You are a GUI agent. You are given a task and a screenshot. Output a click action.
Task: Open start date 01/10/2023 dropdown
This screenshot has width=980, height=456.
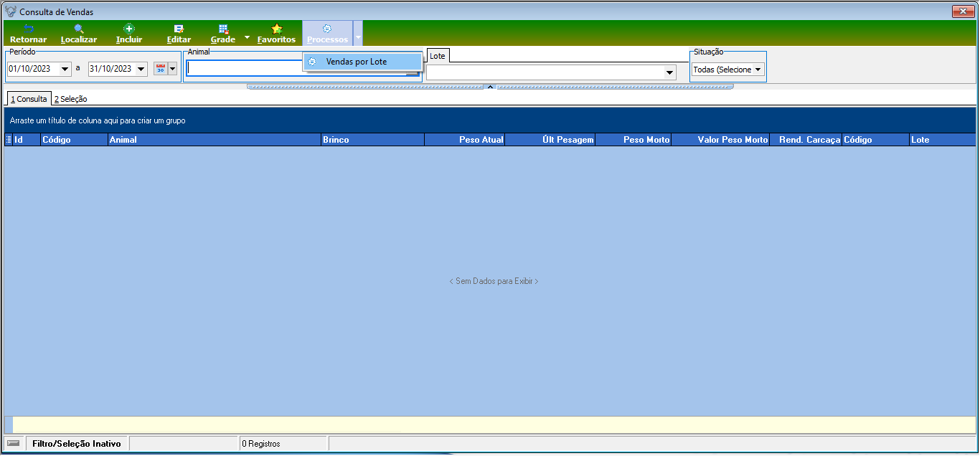pos(66,70)
